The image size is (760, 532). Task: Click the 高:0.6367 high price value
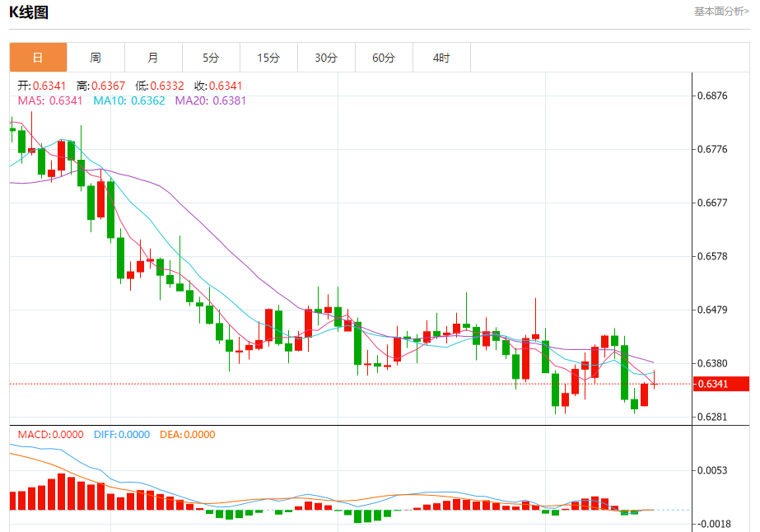tap(100, 86)
